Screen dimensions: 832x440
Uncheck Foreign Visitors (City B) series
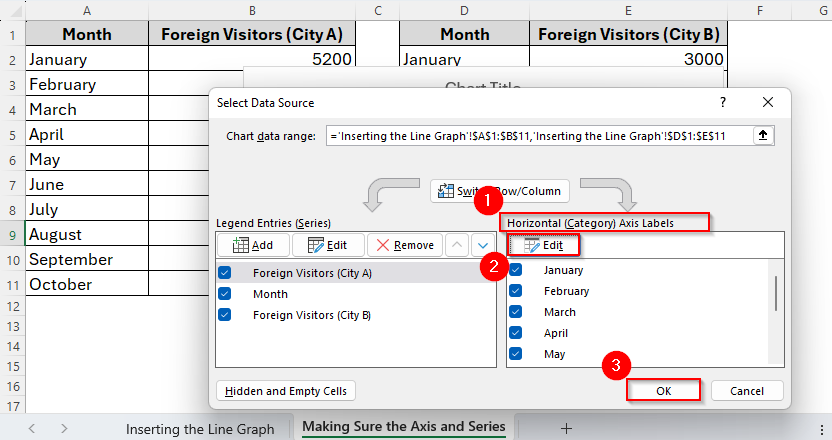click(x=225, y=315)
